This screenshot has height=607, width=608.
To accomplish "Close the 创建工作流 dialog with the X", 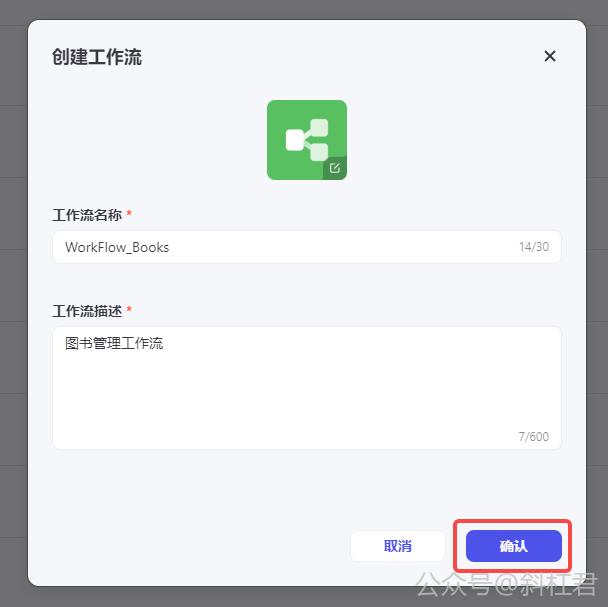I will 549,56.
